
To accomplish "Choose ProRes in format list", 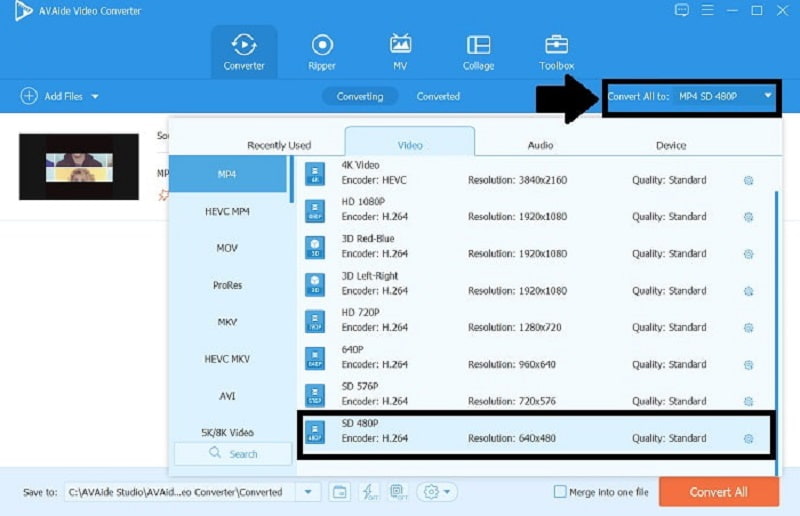I will point(228,285).
